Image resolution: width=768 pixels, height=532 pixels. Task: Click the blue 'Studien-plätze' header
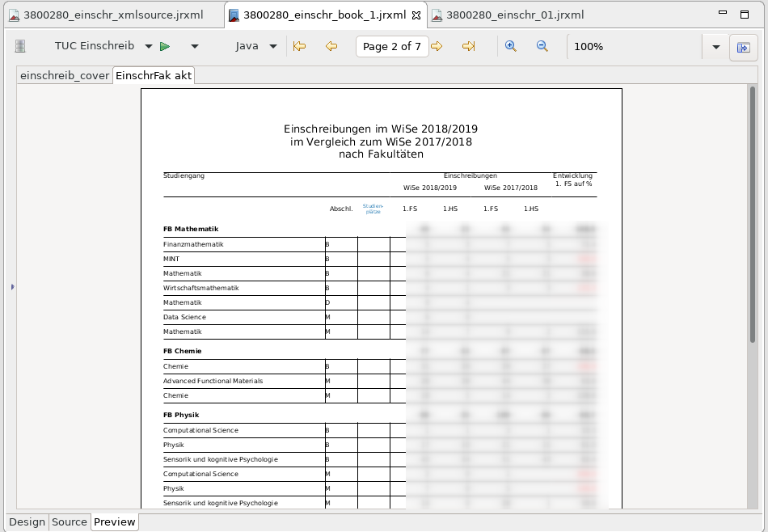pos(373,209)
